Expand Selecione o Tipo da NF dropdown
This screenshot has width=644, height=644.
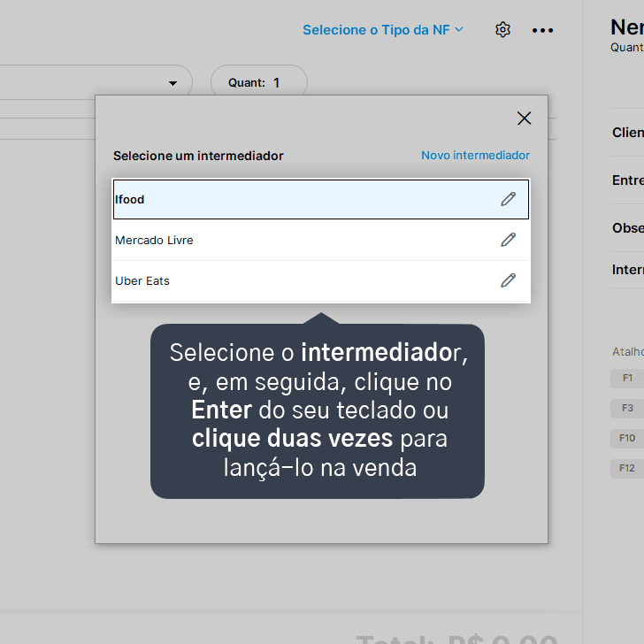tap(383, 30)
